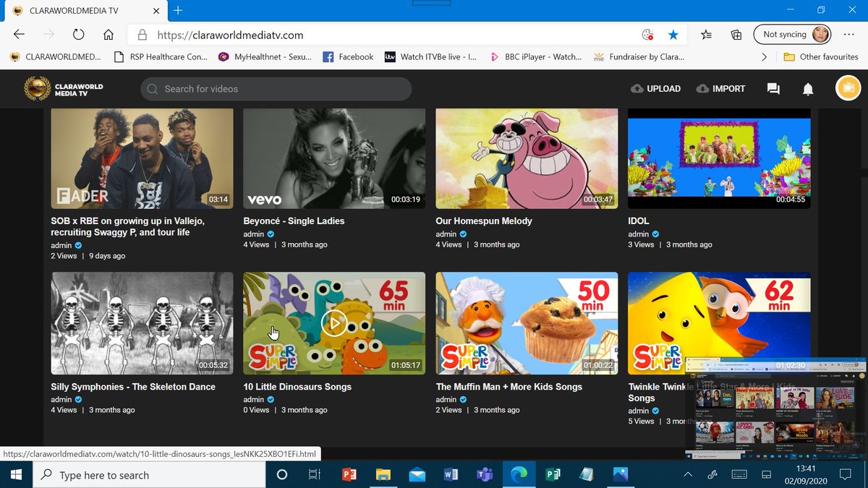Open the 'IDOL' video title
The image size is (868, 488).
[638, 221]
